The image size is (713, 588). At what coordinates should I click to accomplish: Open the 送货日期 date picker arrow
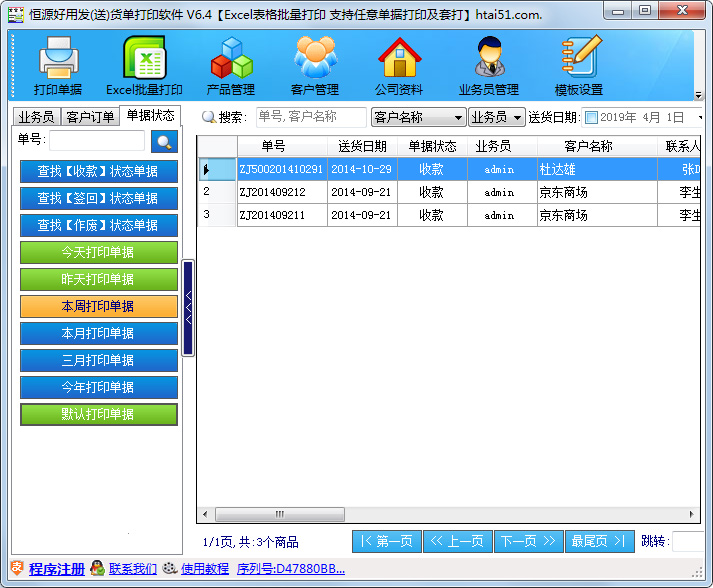(700, 117)
